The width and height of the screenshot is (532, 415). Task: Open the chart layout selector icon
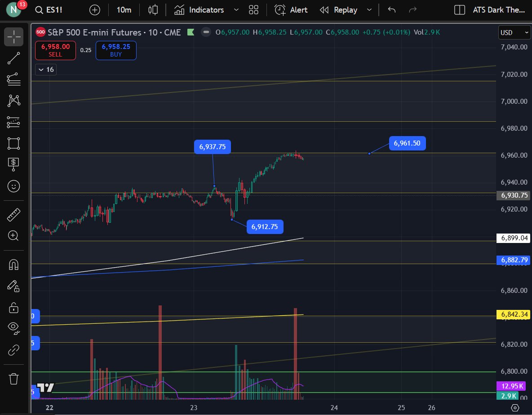(459, 10)
